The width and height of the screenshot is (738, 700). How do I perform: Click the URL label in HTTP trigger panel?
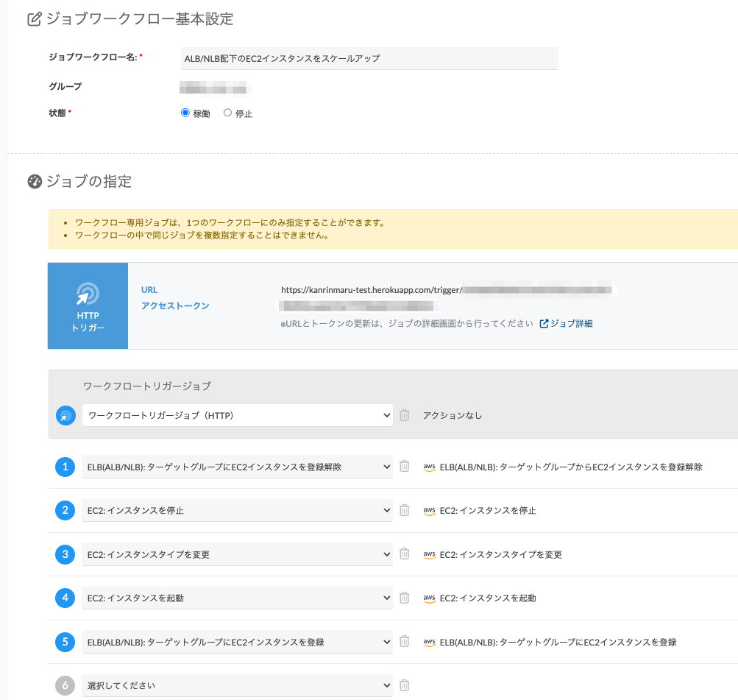[x=149, y=290]
